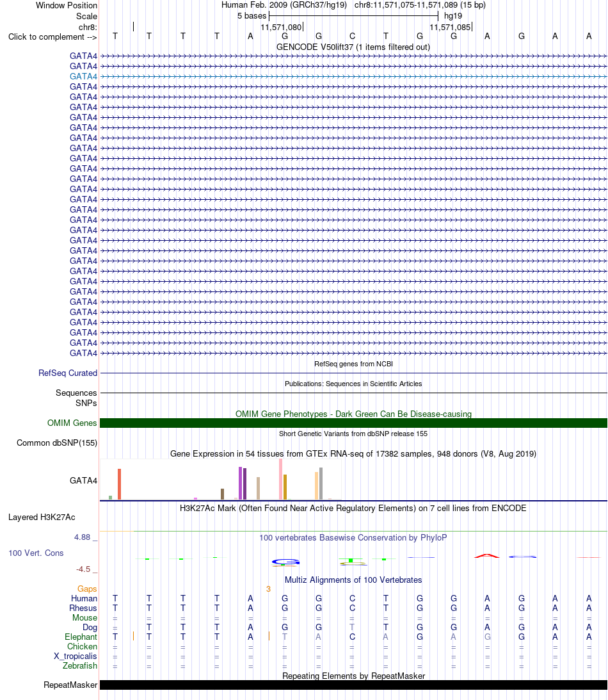Open 'Short Genetic Variants from dbSNP release 155'
The height and width of the screenshot is (700, 608).
pos(353,434)
